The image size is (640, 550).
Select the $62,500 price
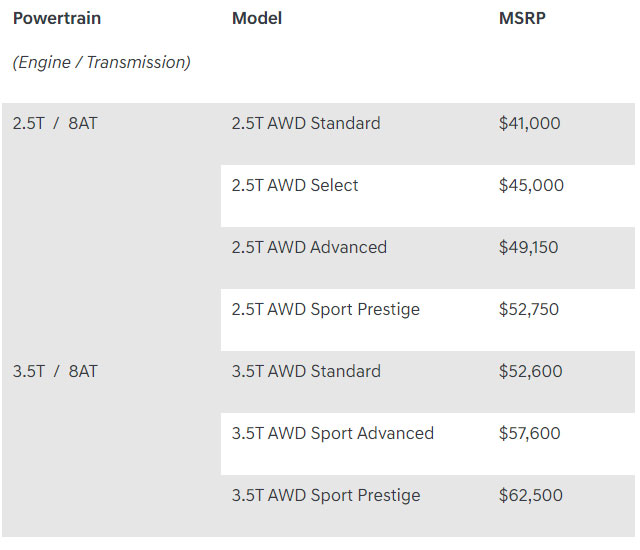[x=531, y=495]
